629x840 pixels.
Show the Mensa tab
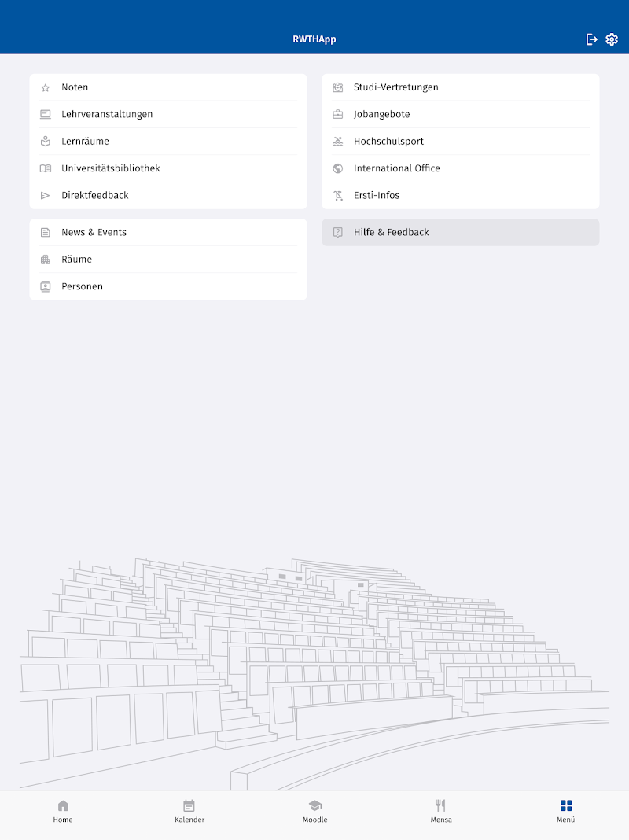pos(441,811)
